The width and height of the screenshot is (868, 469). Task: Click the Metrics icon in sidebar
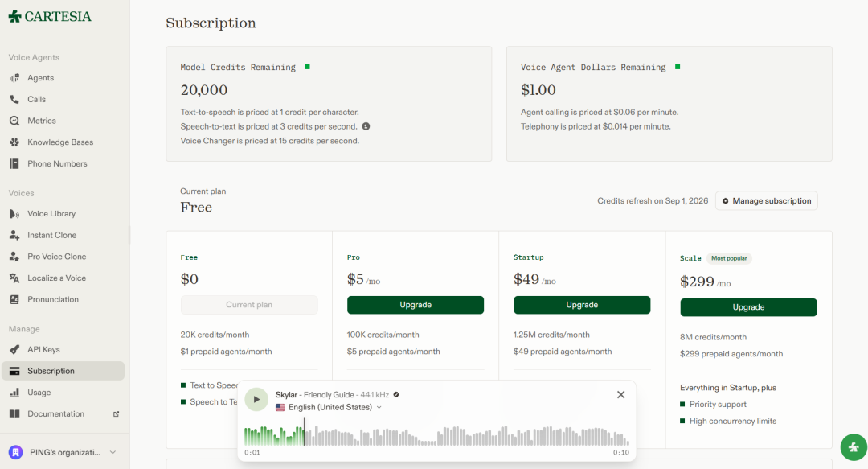[x=14, y=121]
